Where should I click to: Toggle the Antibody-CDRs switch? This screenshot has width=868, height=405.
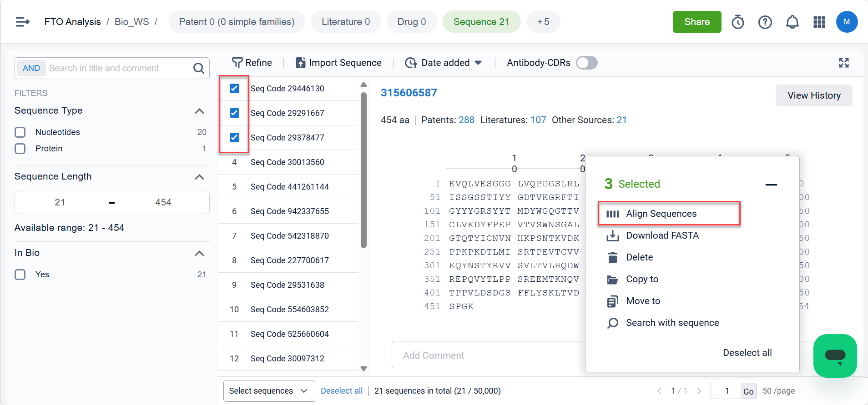(x=586, y=63)
